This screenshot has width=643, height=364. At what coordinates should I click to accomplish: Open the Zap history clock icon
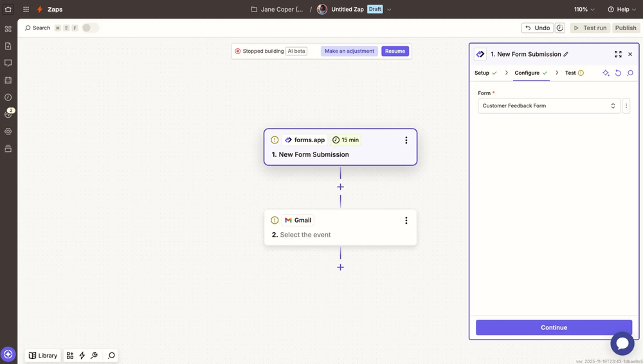(8, 97)
